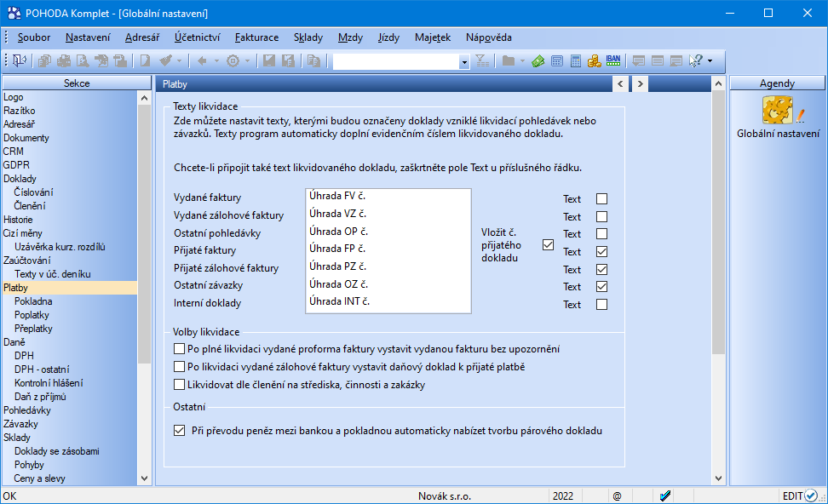Open the Nápověda menu
This screenshot has width=828, height=504.
tap(489, 37)
